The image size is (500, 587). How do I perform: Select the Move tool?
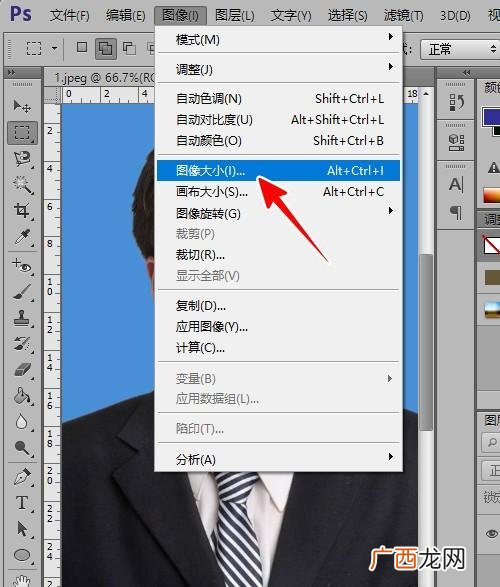tap(22, 106)
